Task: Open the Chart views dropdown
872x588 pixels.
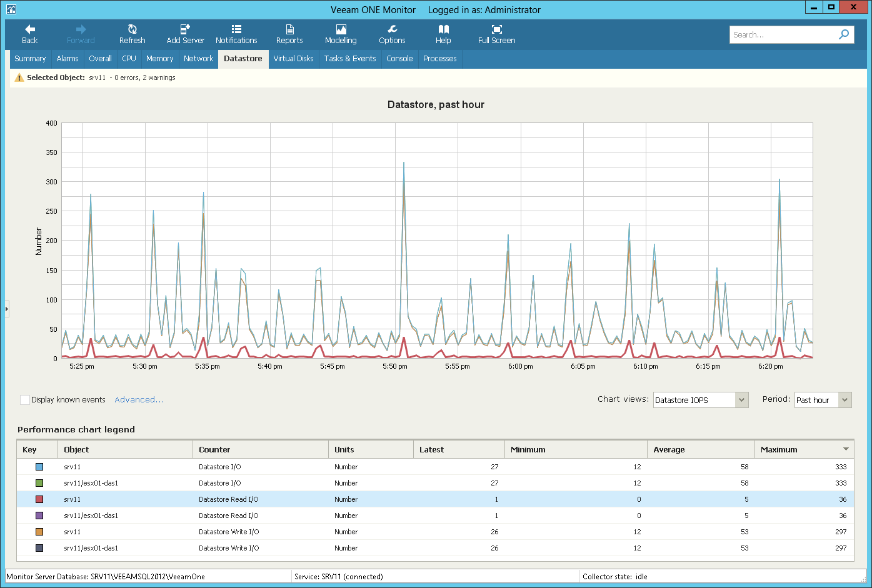Action: (x=701, y=400)
